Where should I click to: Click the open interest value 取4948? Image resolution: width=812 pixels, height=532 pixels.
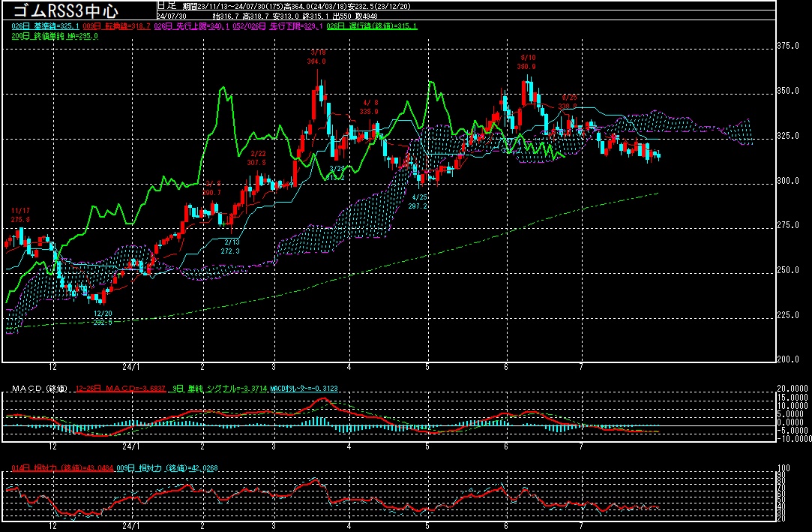[x=366, y=16]
